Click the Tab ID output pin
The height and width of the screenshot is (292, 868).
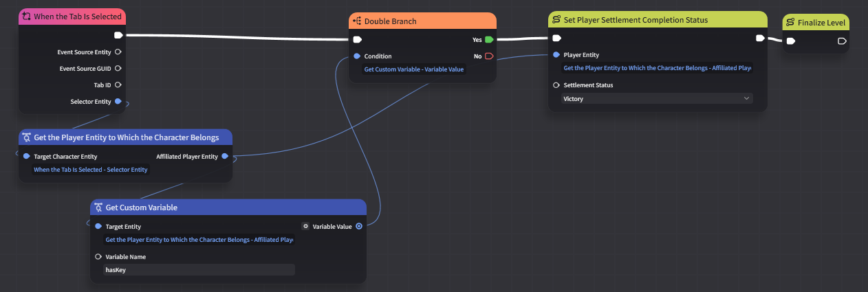[118, 85]
